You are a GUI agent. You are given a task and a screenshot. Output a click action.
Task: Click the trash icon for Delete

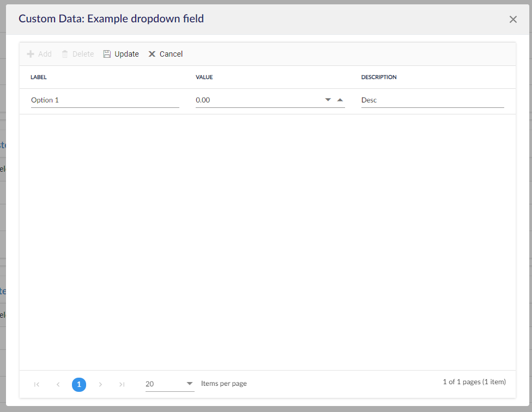click(x=65, y=54)
